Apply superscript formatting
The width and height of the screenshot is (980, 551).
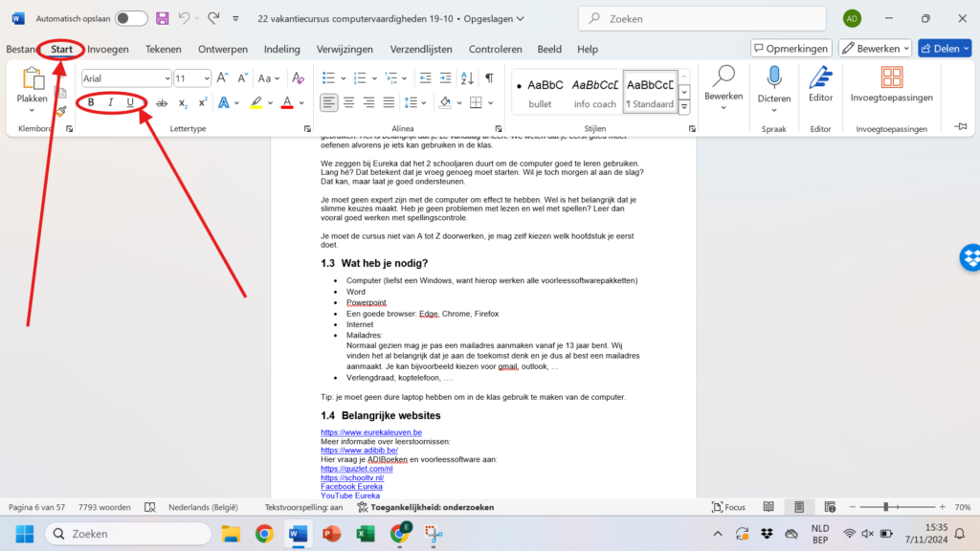click(x=203, y=102)
